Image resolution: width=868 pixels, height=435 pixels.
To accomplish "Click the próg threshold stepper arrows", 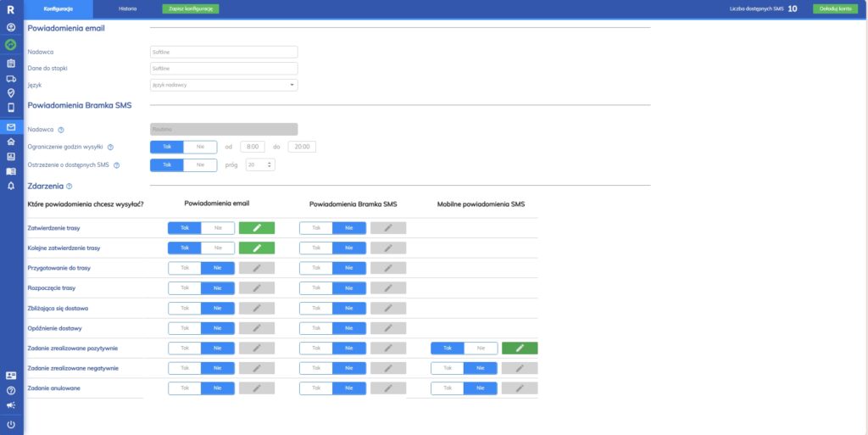I will coord(270,165).
